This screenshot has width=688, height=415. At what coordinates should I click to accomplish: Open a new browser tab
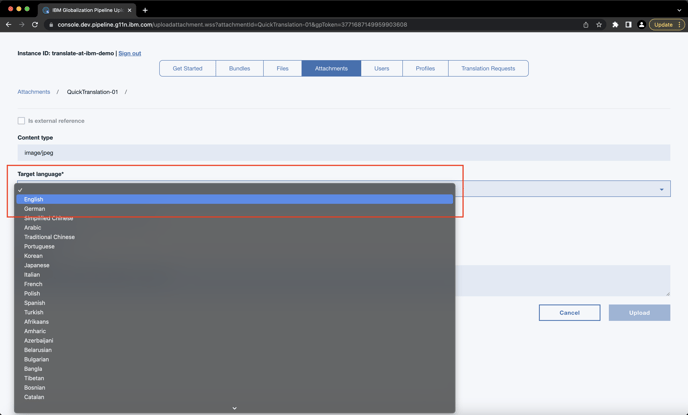[145, 10]
